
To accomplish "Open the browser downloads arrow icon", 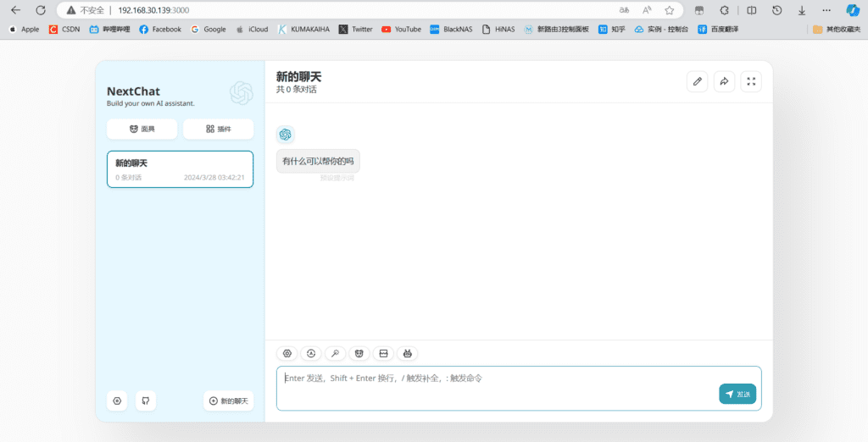I will [x=802, y=10].
